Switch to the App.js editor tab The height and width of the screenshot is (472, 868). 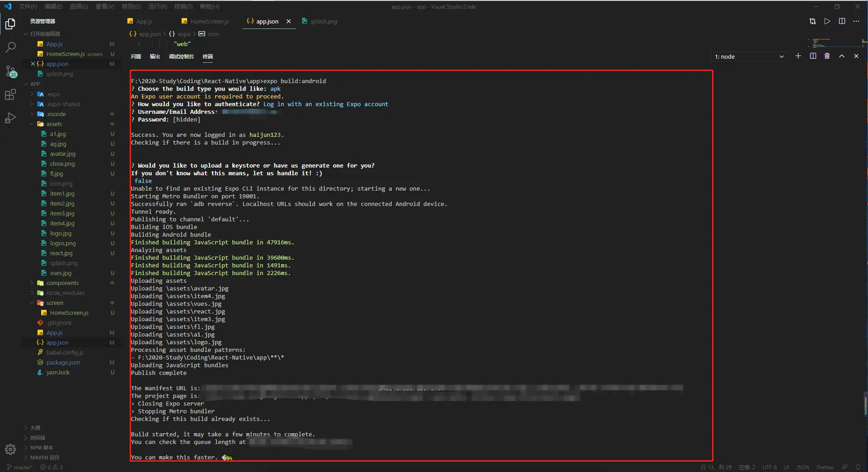[145, 21]
